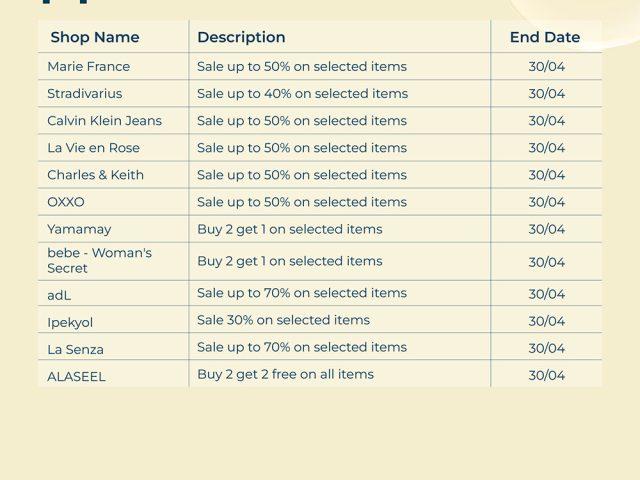The width and height of the screenshot is (640, 480).
Task: Click "Buy 2 get 2 free" description
Action: click(285, 374)
